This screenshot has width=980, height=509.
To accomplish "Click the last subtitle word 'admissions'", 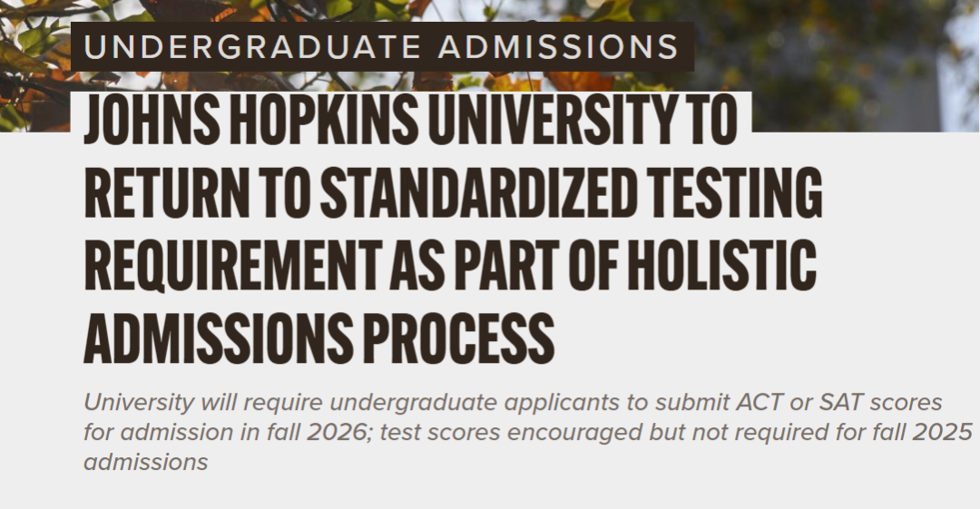I will 145,463.
